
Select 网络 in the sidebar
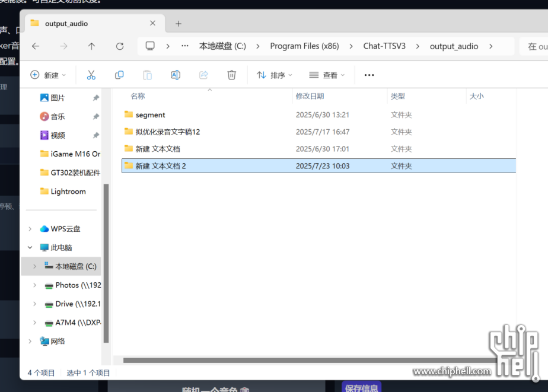click(x=52, y=341)
